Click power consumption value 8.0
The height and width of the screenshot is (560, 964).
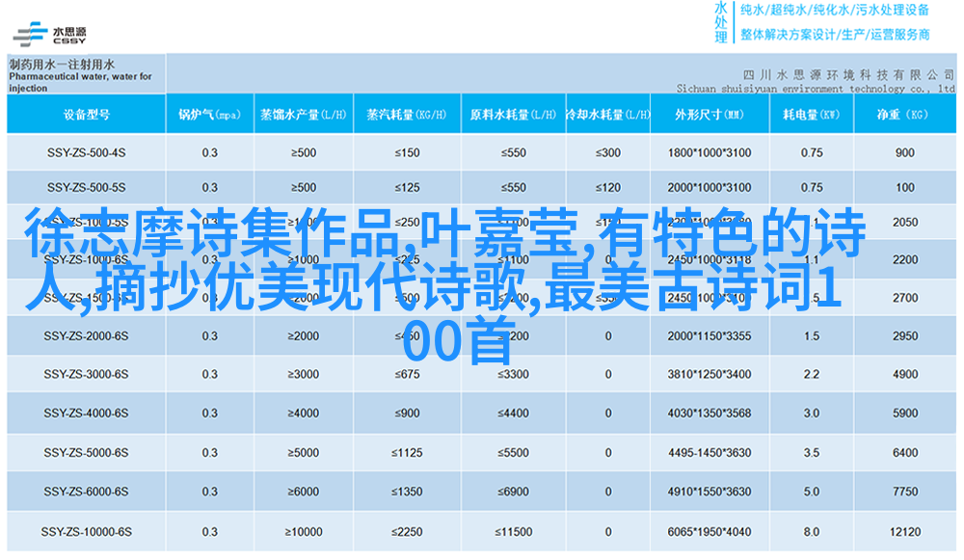pyautogui.click(x=812, y=532)
